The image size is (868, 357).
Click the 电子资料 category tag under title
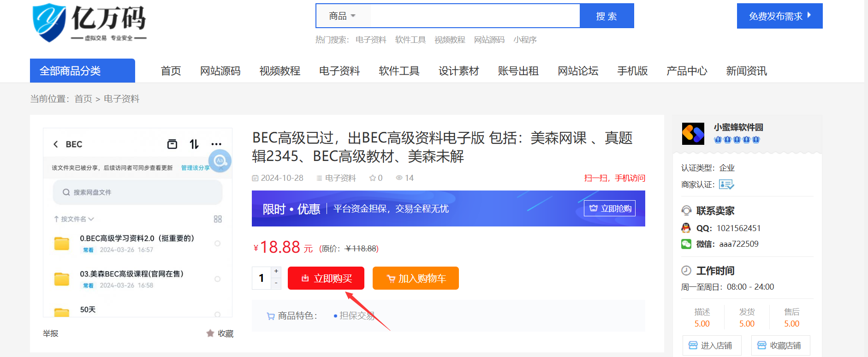[x=340, y=178]
